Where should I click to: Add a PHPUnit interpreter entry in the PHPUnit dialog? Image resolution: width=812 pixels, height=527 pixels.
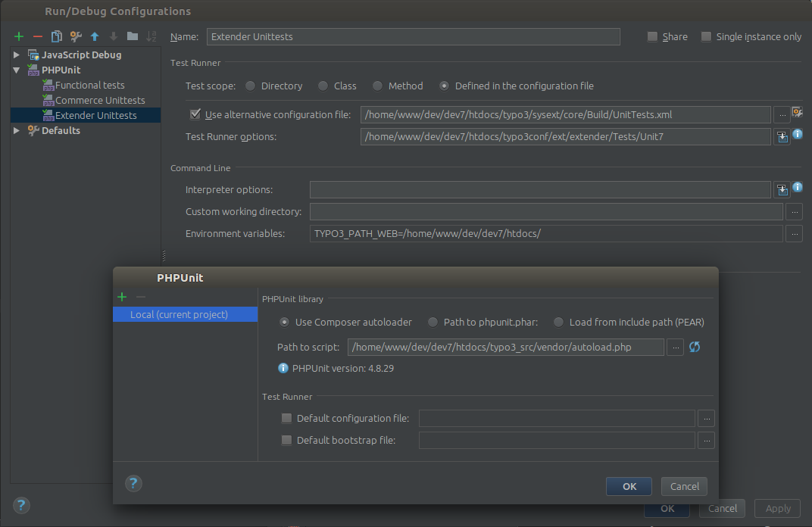pos(122,297)
